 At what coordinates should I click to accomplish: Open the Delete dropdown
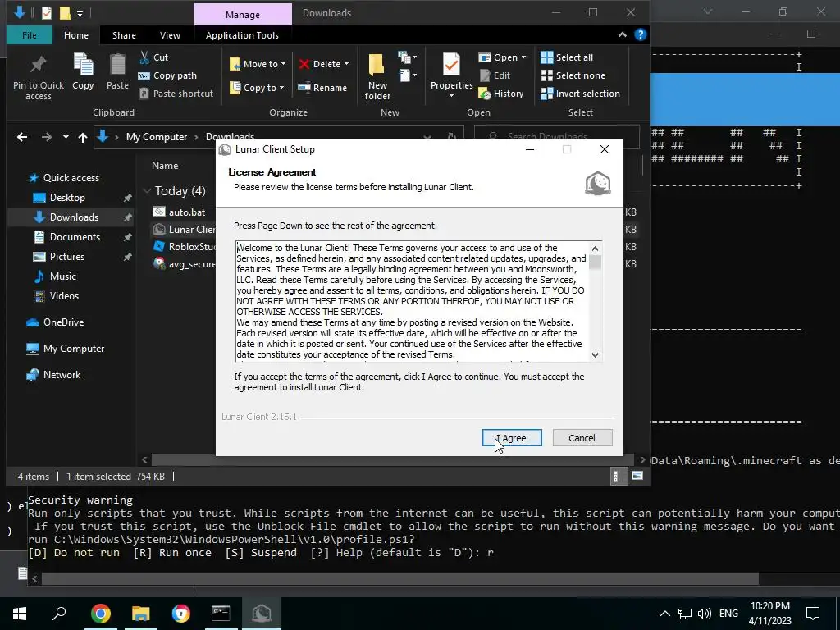(x=324, y=64)
